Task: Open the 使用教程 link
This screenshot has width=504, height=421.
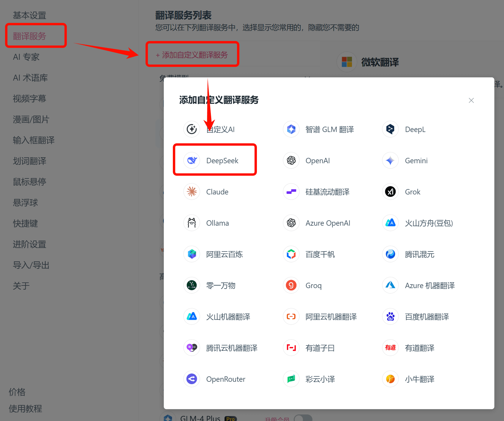Action: click(25, 409)
